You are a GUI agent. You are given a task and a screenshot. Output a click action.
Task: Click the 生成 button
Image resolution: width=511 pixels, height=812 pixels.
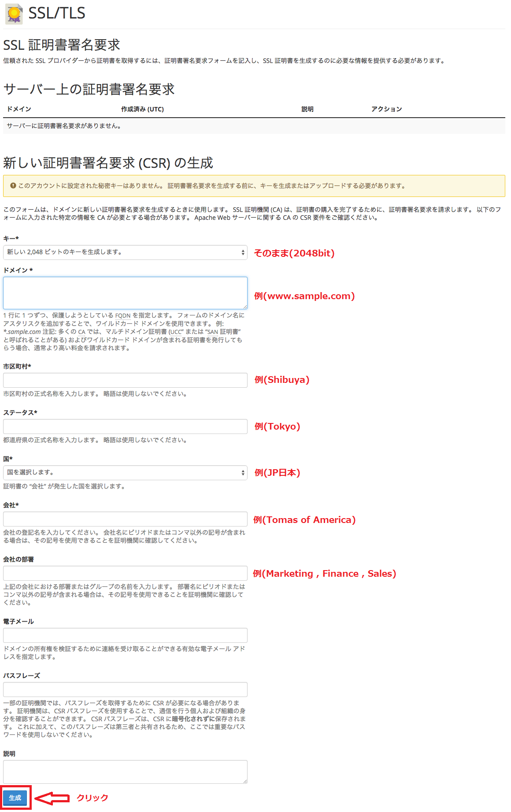coord(15,798)
